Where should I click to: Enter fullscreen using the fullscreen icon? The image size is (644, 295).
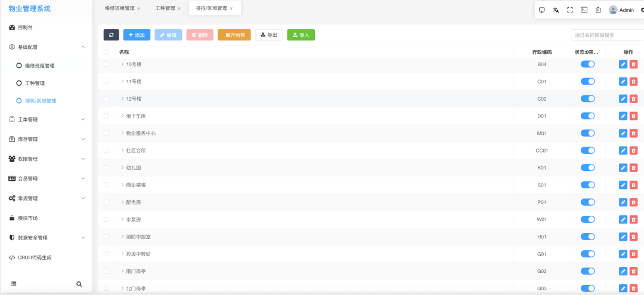tap(569, 10)
